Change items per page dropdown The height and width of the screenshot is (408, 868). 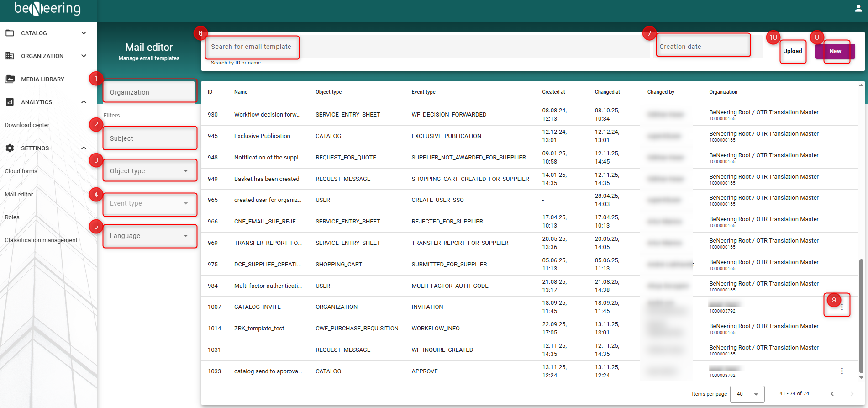pos(747,394)
